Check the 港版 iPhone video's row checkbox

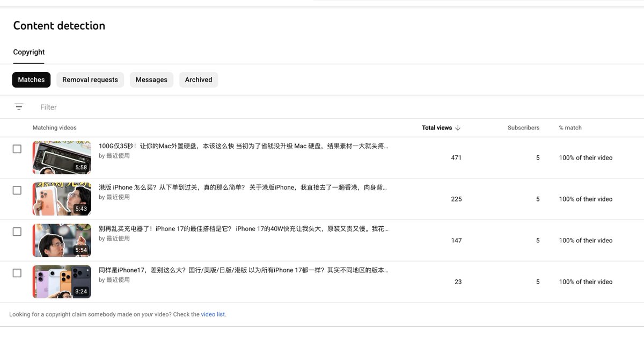coord(17,190)
